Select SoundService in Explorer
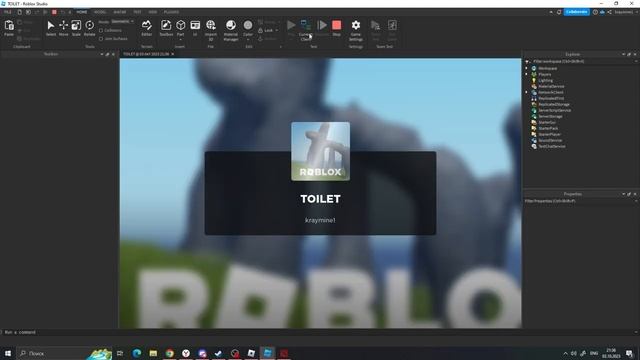This screenshot has height=360, width=640. tap(550, 140)
